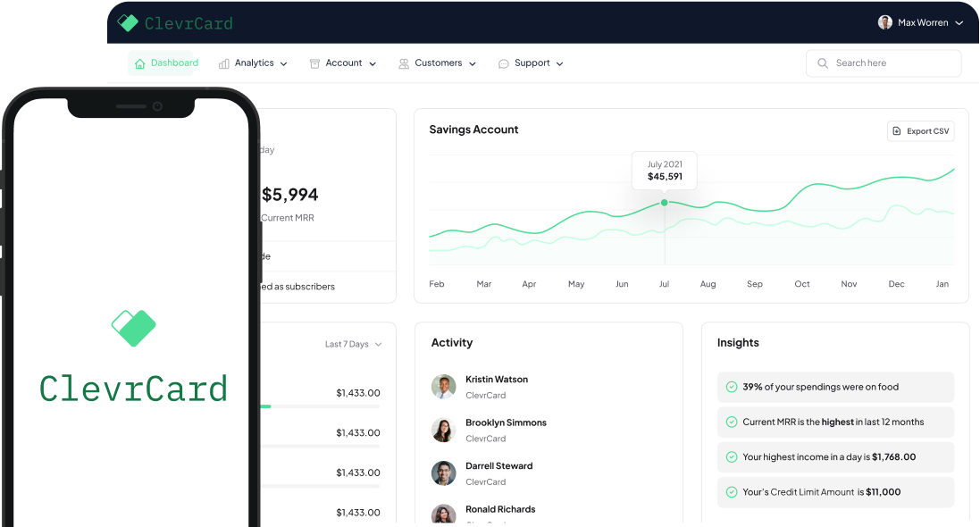Click the Analytics bar-chart icon
This screenshot has height=527, width=980.
click(x=223, y=63)
